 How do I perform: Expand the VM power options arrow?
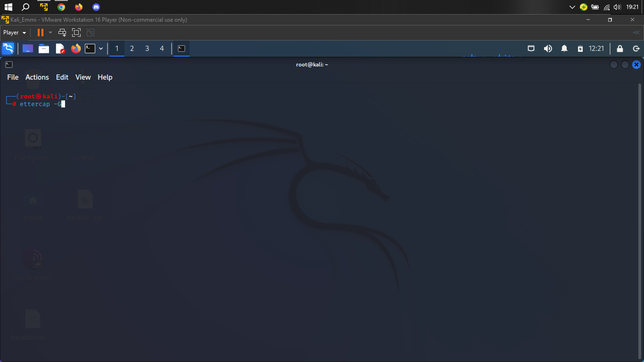(x=50, y=33)
